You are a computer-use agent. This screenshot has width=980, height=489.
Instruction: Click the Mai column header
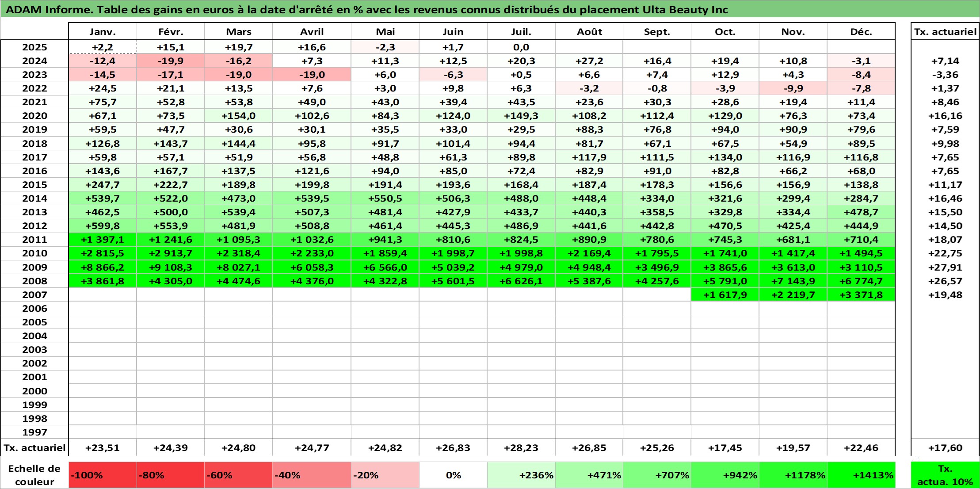[x=385, y=31]
